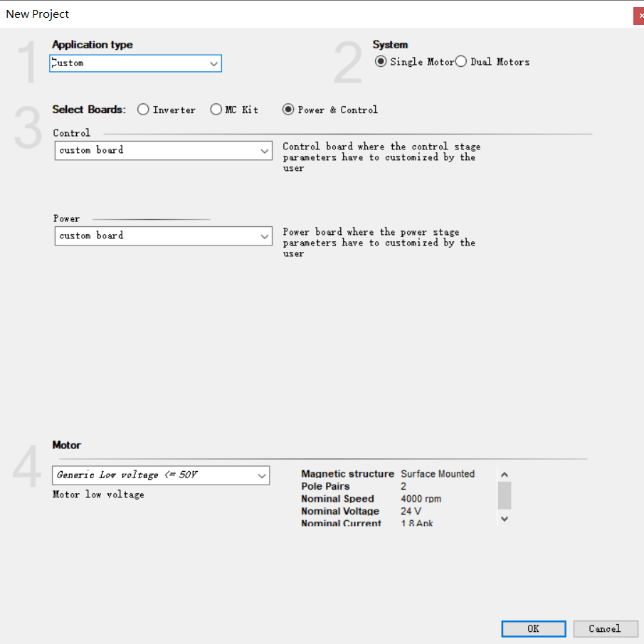Viewport: 644px width, 644px height.
Task: Click the motor parameters scrollbar thumb
Action: 505,495
